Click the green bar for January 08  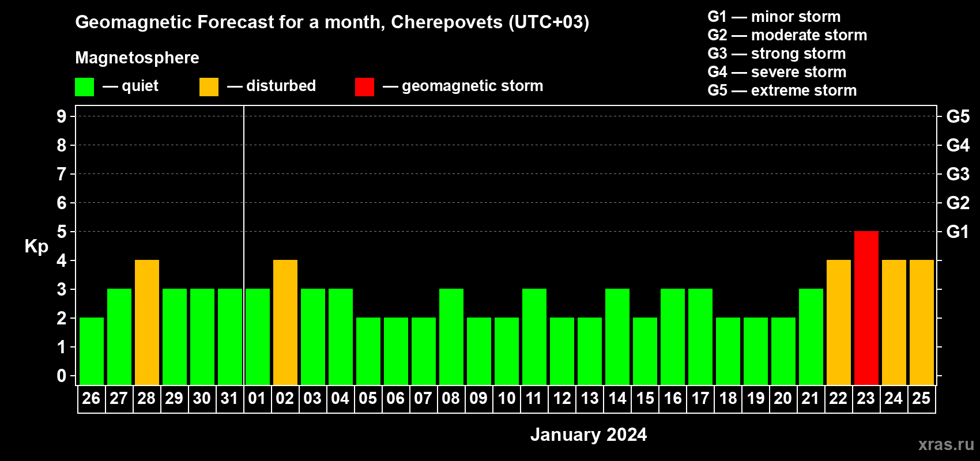point(451,337)
